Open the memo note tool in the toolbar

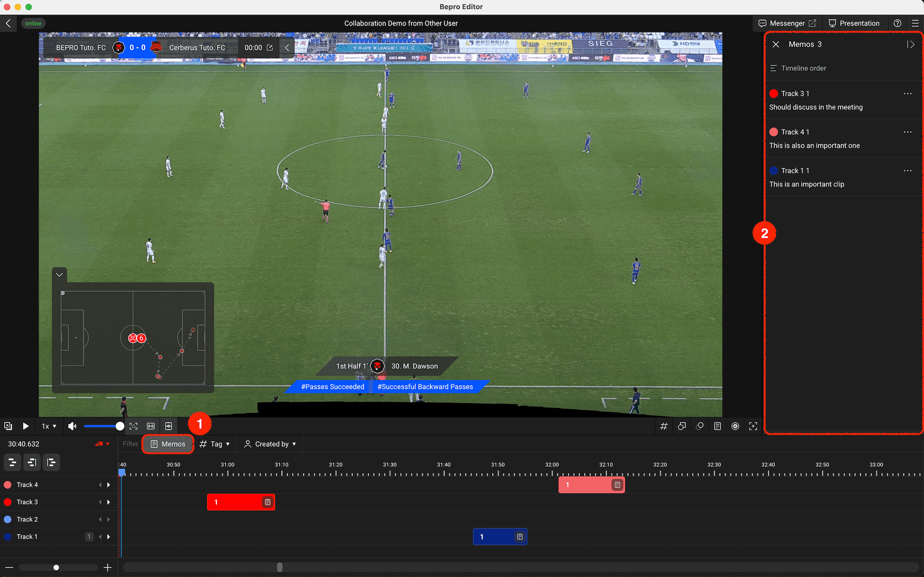coord(717,426)
